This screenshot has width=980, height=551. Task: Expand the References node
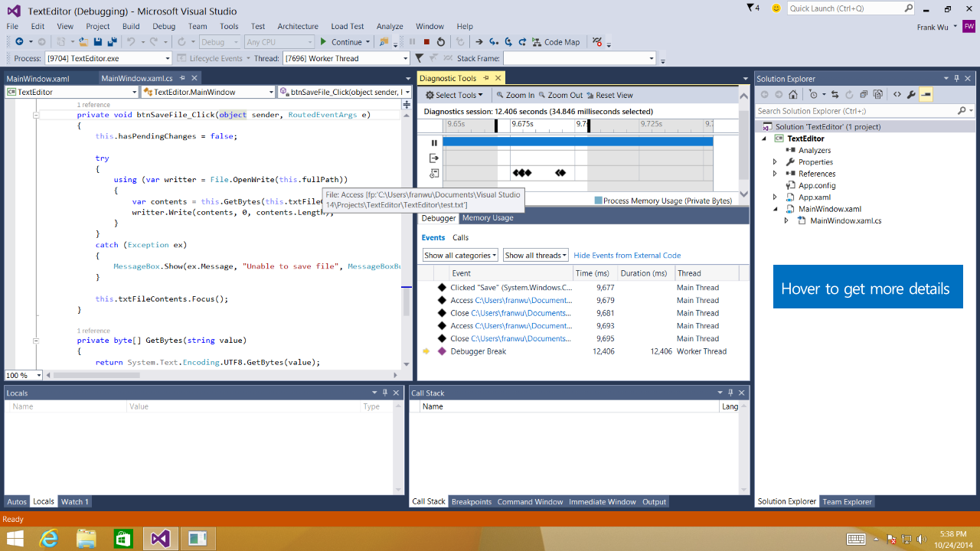click(775, 174)
